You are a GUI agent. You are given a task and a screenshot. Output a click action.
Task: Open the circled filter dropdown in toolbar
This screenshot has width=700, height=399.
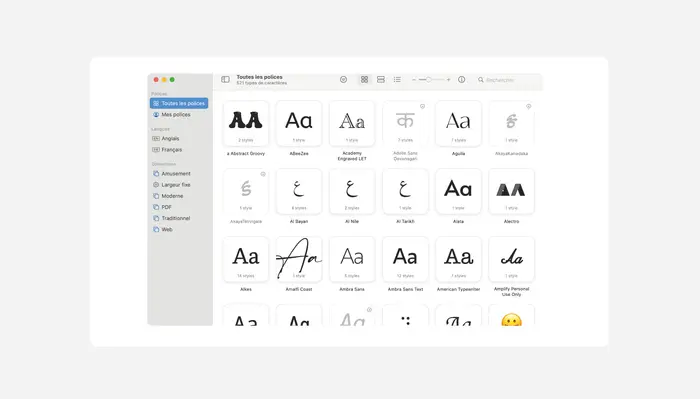(343, 79)
